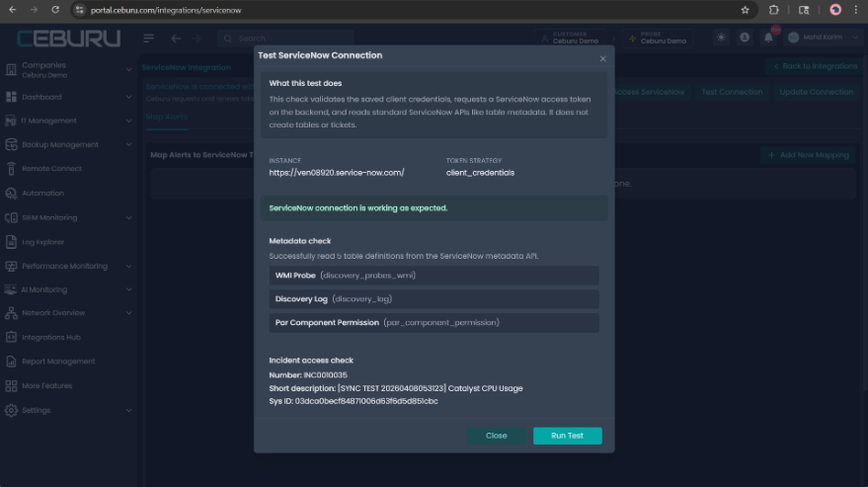The height and width of the screenshot is (487, 868).
Task: Bookmark this page with the star icon
Action: point(746,10)
